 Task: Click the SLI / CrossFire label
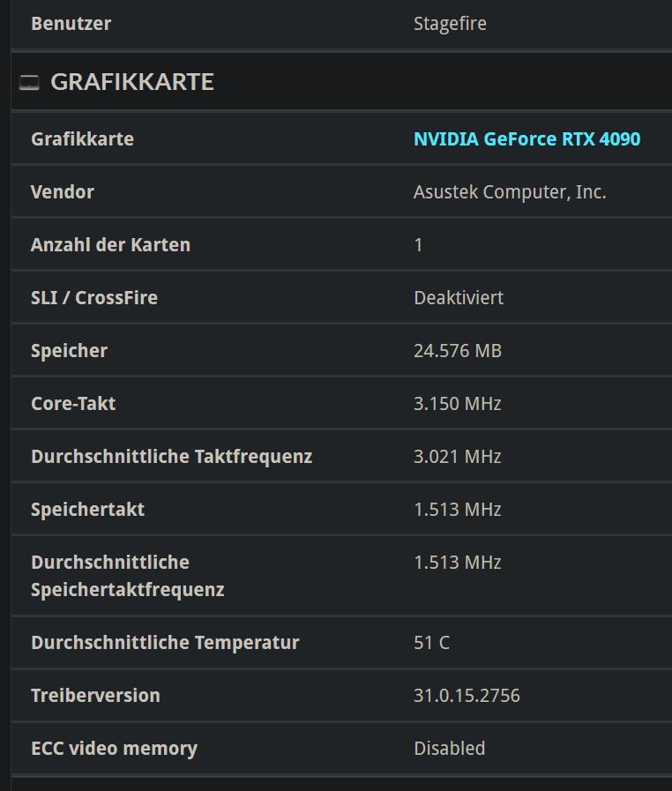pos(94,298)
